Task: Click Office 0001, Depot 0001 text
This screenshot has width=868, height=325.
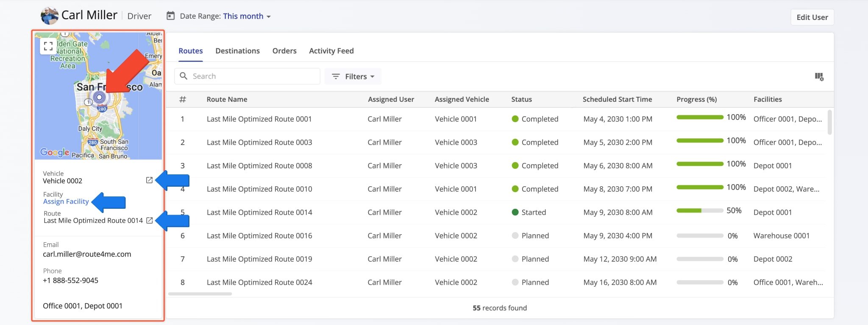Action: 83,306
